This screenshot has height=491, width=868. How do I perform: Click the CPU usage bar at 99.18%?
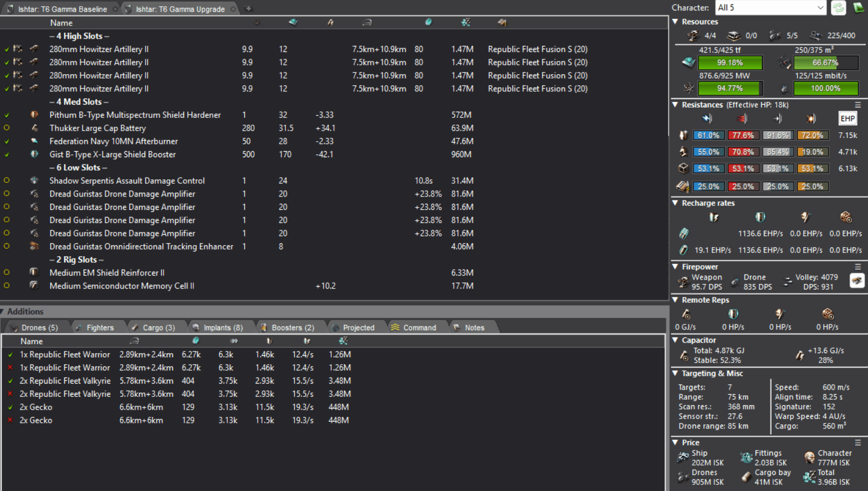click(x=730, y=63)
